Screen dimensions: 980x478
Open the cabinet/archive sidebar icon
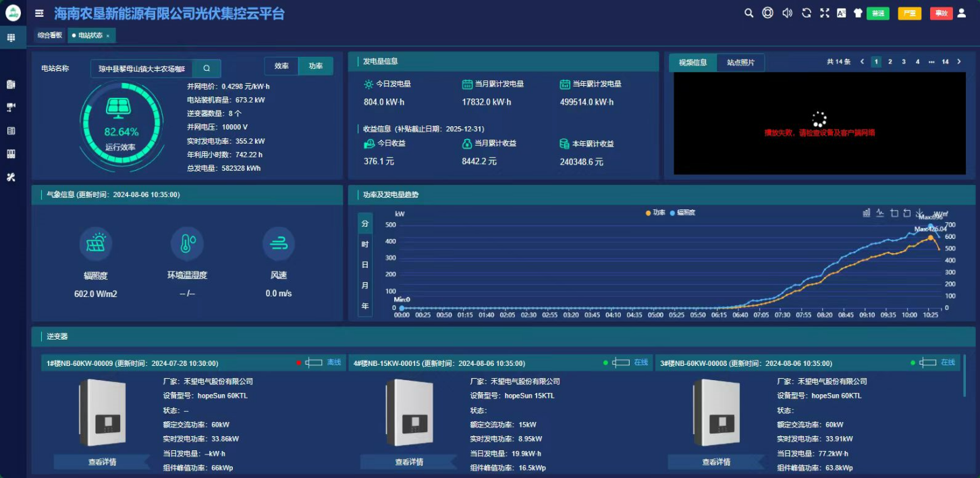[x=11, y=154]
